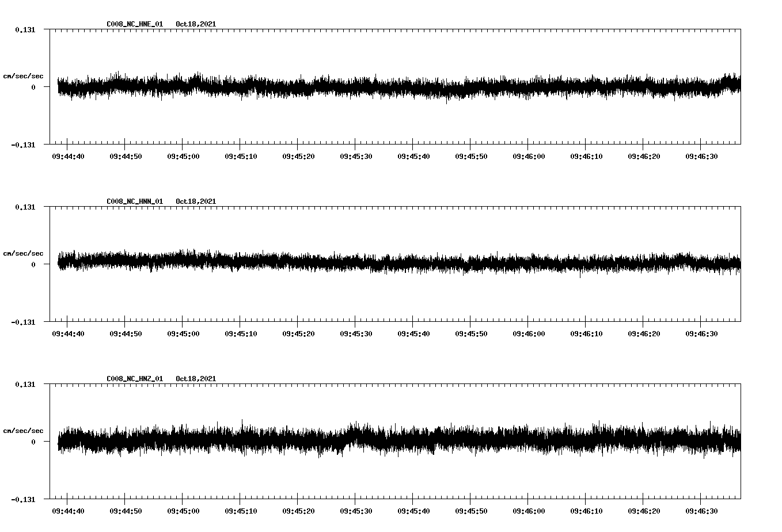
Task: Click the zero axis label on HNE plot
Action: (33, 88)
